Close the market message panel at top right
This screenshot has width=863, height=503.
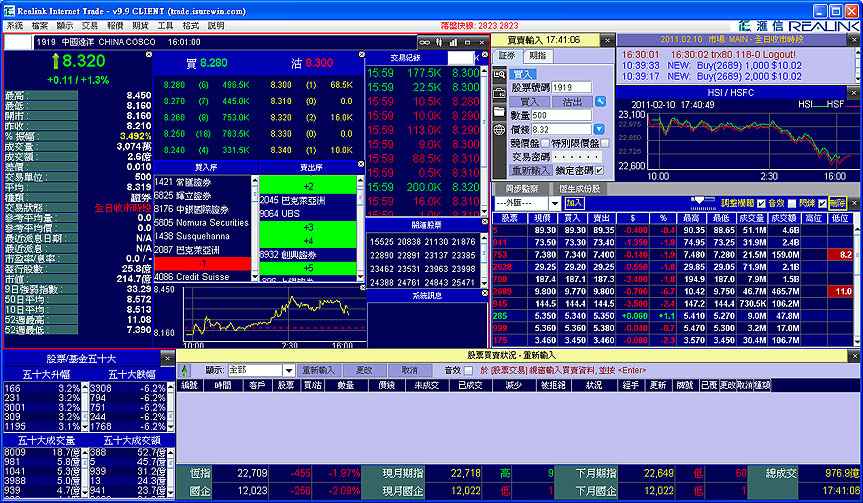tap(855, 40)
